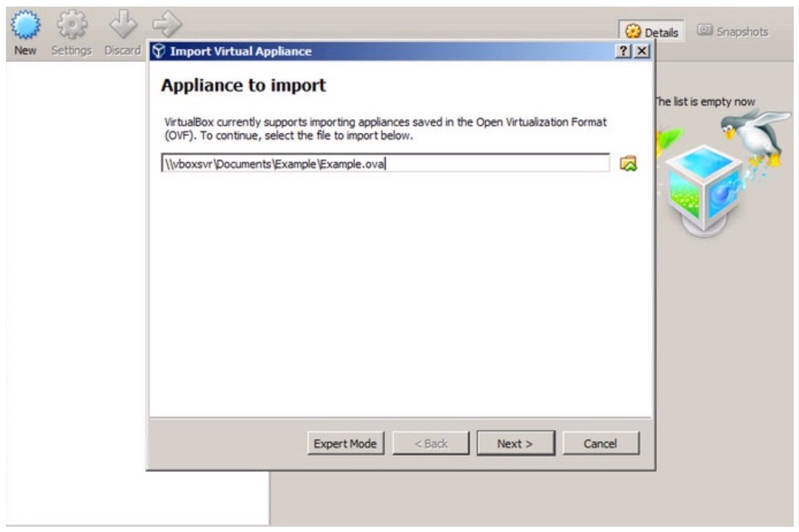Click the question mark help button
The width and height of the screenshot is (799, 532).
[x=624, y=52]
